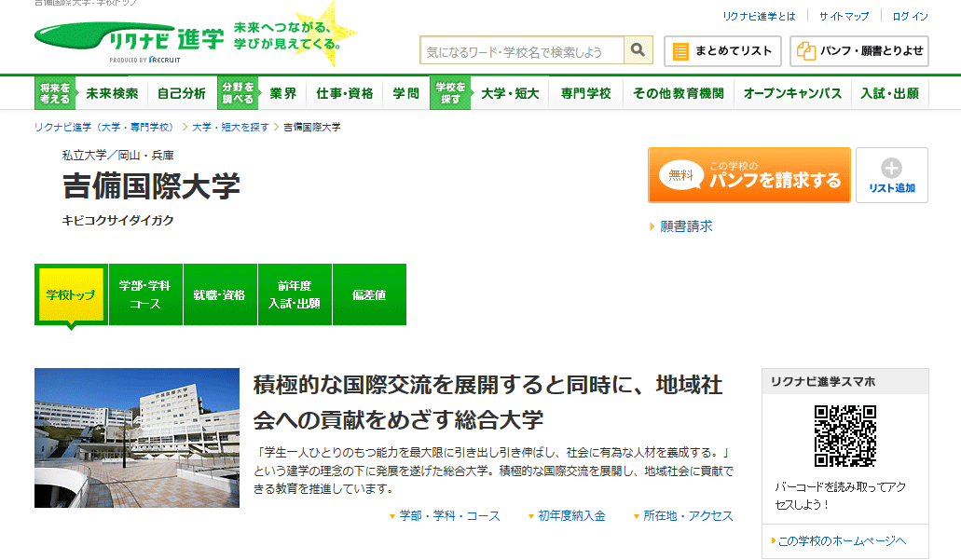Click the 願書請求 link
Viewport: 961px width, 560px height.
point(686,226)
